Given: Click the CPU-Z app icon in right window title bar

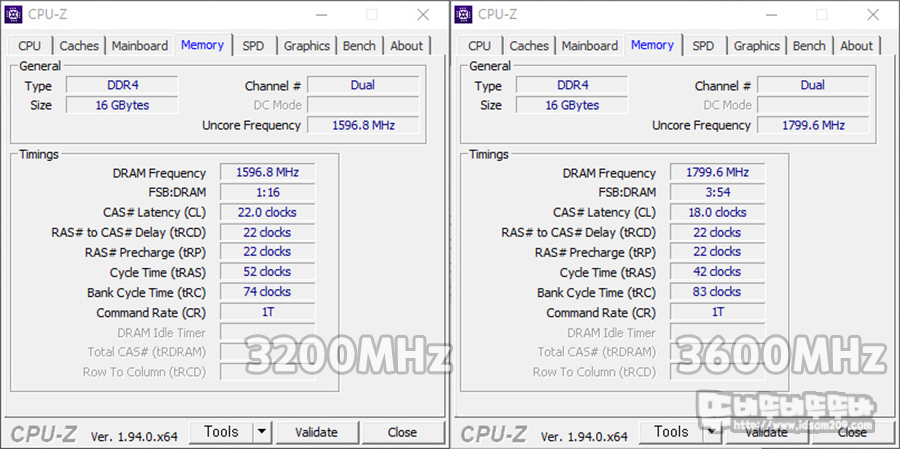Looking at the screenshot, I should [x=463, y=14].
